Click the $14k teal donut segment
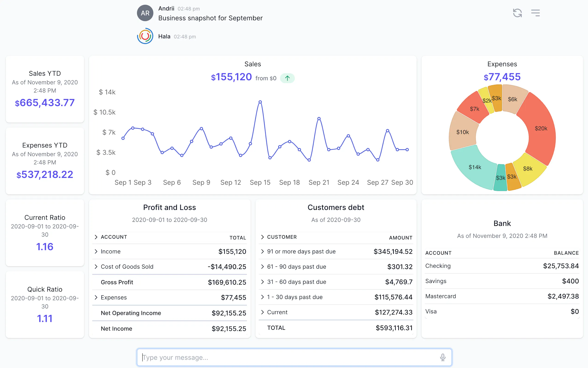This screenshot has height=368, width=588. [x=475, y=167]
